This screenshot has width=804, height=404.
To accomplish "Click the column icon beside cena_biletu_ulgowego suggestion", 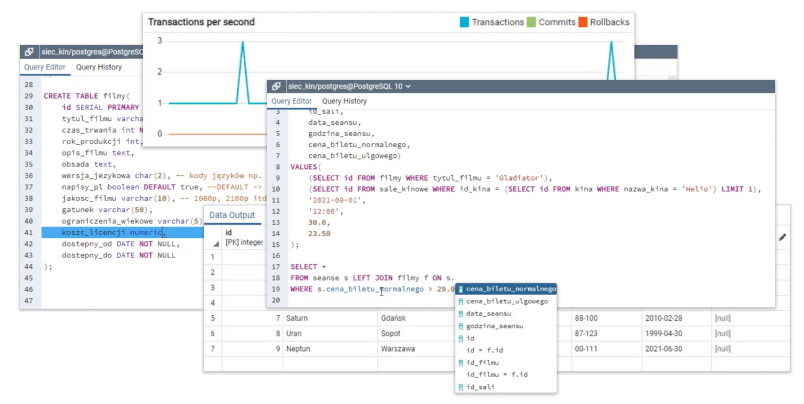I will pos(460,301).
